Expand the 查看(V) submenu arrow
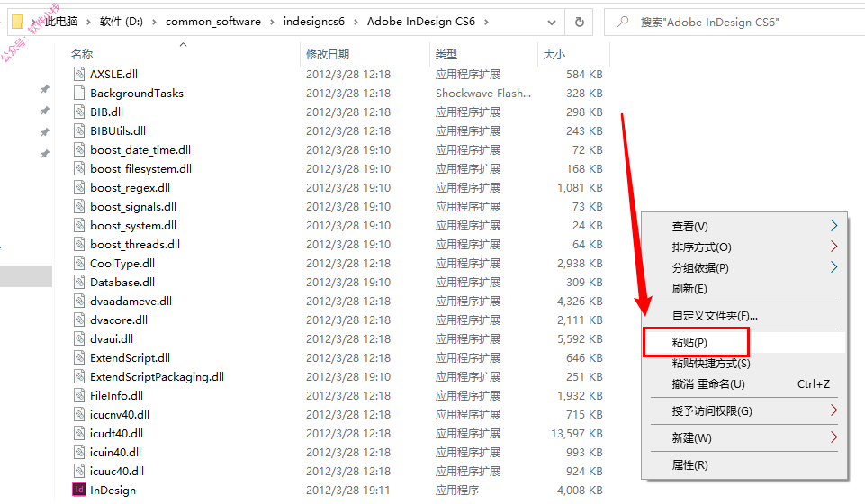865x504 pixels. pos(833,226)
